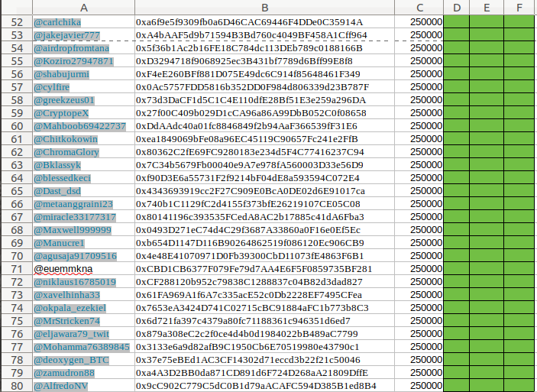Open the @AlfredoNV link
The height and width of the screenshot is (392, 537).
point(60,386)
